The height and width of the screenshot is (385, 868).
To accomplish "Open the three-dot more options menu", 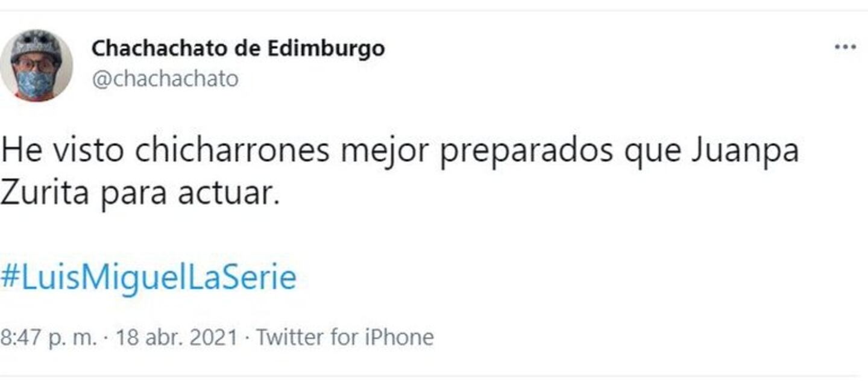I will [845, 48].
